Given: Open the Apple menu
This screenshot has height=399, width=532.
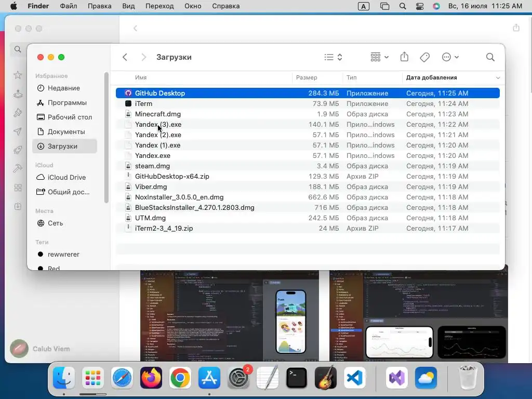Looking at the screenshot, I should pyautogui.click(x=14, y=6).
